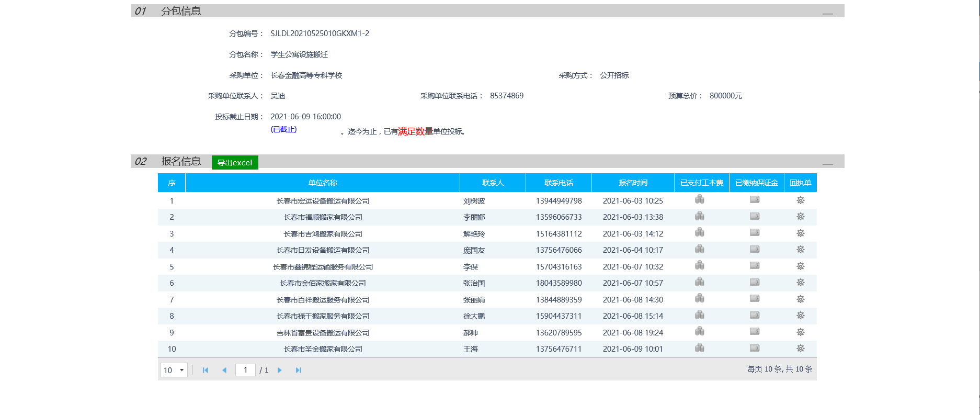Click the 报名时间 column header
Viewport: 980px width, 415px height.
[633, 183]
